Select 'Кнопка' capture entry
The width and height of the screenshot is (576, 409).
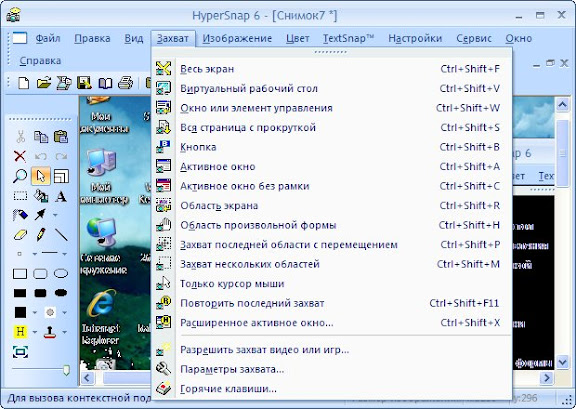click(331, 147)
